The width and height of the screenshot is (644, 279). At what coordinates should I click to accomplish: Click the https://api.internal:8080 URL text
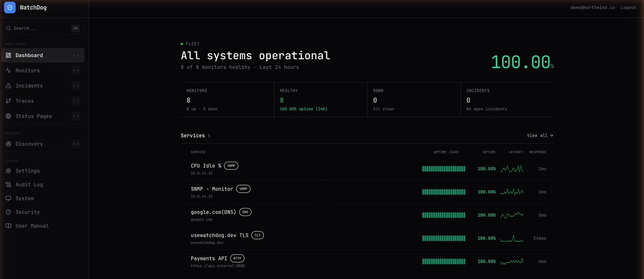pyautogui.click(x=218, y=266)
